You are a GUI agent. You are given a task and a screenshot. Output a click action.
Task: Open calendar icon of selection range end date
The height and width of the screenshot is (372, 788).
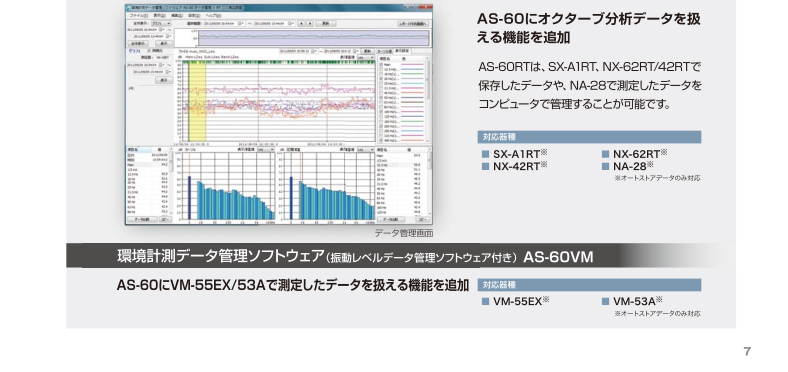point(290,23)
